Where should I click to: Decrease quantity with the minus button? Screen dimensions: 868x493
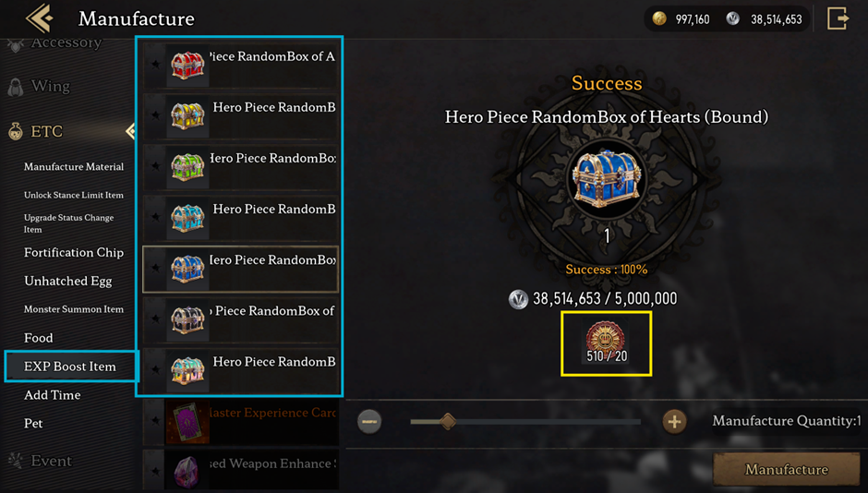pyautogui.click(x=369, y=422)
